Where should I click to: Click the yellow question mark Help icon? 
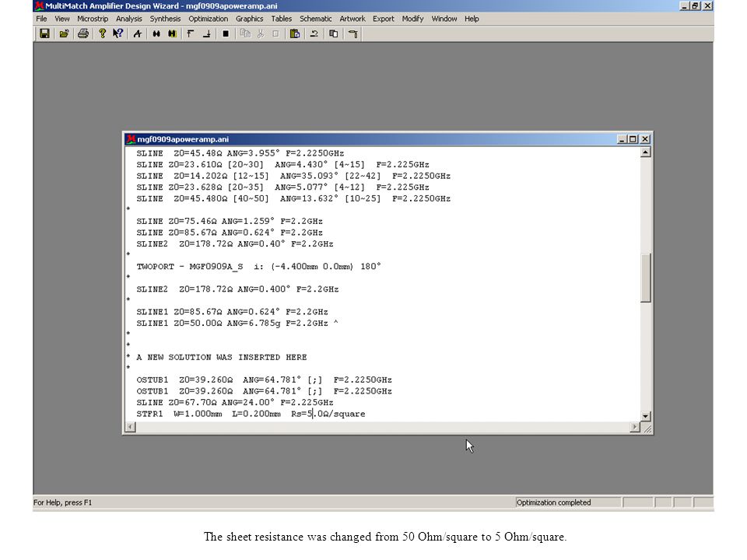pyautogui.click(x=102, y=33)
